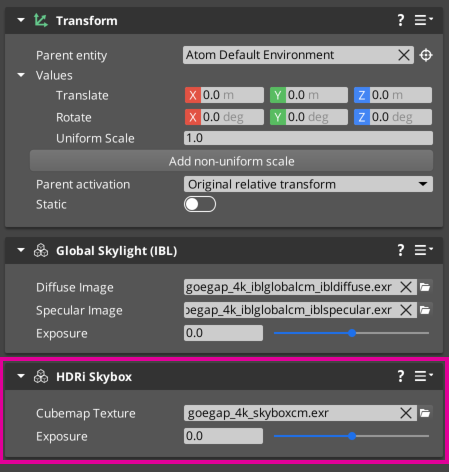
Task: Browse for a Cubemap Texture file
Action: point(425,413)
